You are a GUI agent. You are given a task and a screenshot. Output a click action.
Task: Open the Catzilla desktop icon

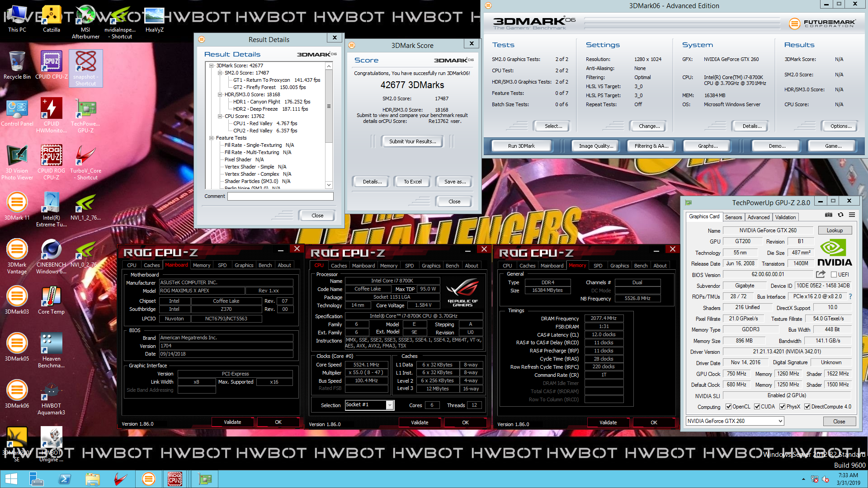pos(52,19)
